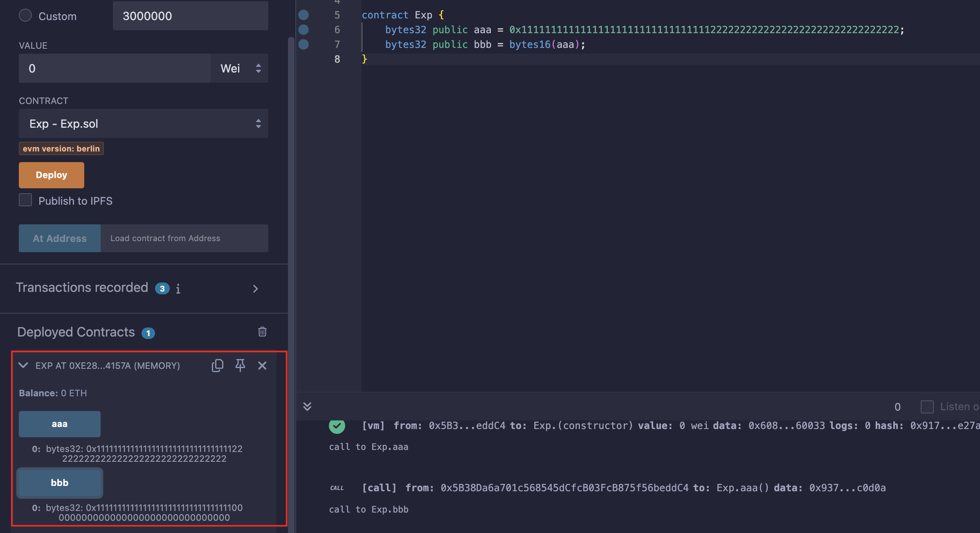Open the Wei unit dropdown

tap(240, 68)
